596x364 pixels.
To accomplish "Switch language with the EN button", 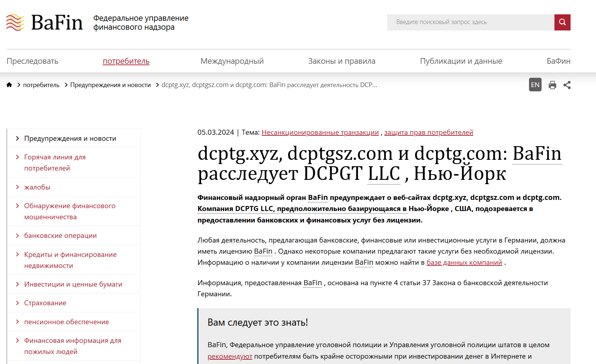I will (535, 85).
